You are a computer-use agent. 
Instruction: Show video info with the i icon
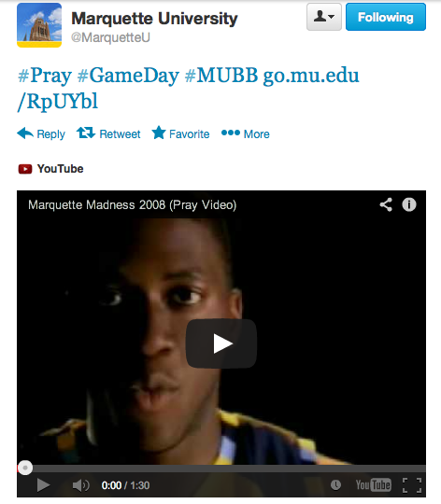tap(409, 204)
